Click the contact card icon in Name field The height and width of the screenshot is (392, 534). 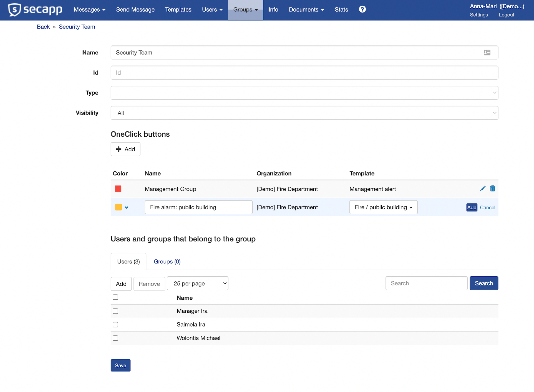(x=487, y=53)
